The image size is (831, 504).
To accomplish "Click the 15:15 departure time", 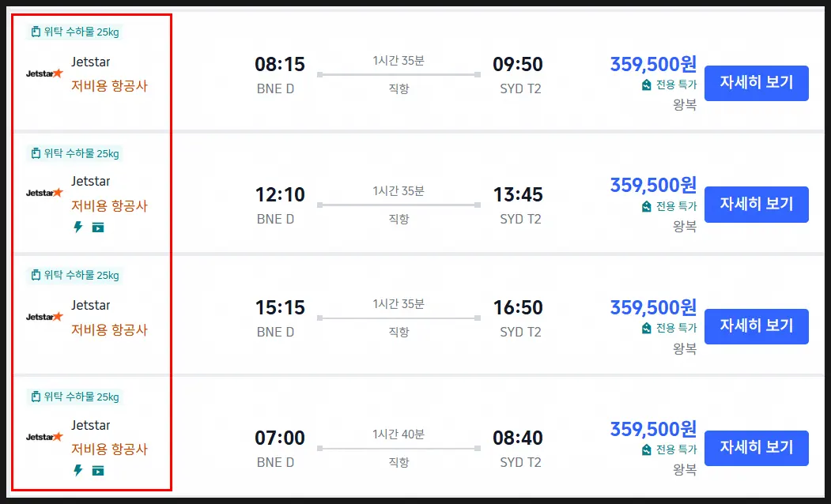I will [x=280, y=307].
